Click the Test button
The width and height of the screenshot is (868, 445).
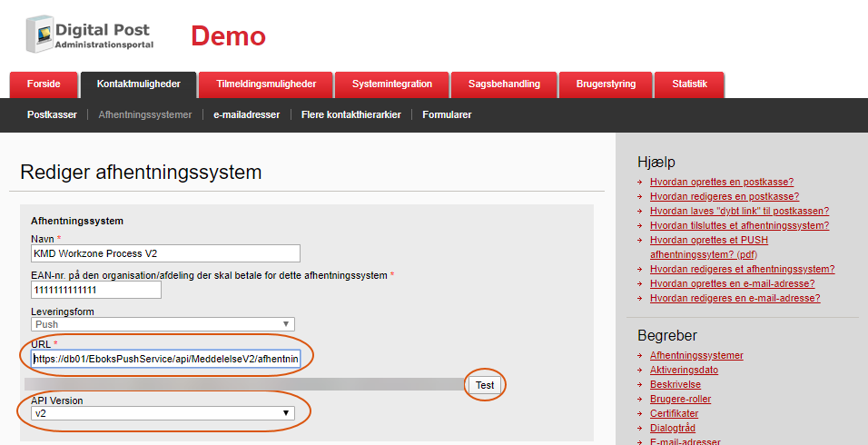[x=485, y=385]
